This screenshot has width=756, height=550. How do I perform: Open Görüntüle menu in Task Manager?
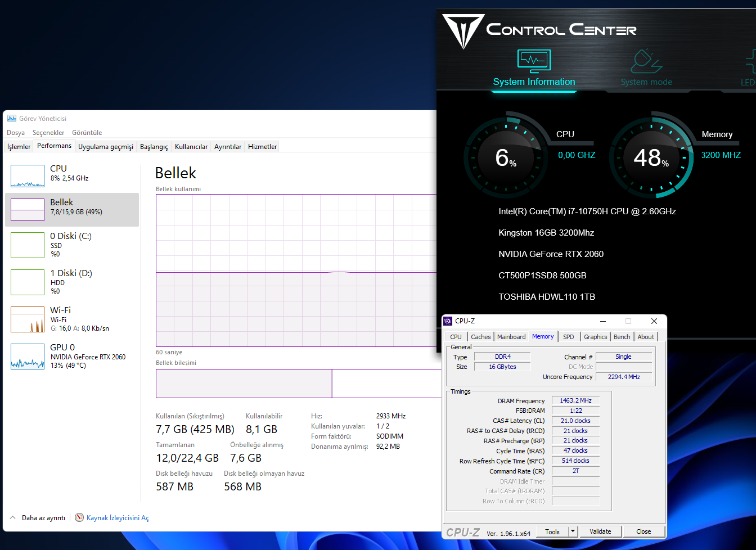point(87,133)
